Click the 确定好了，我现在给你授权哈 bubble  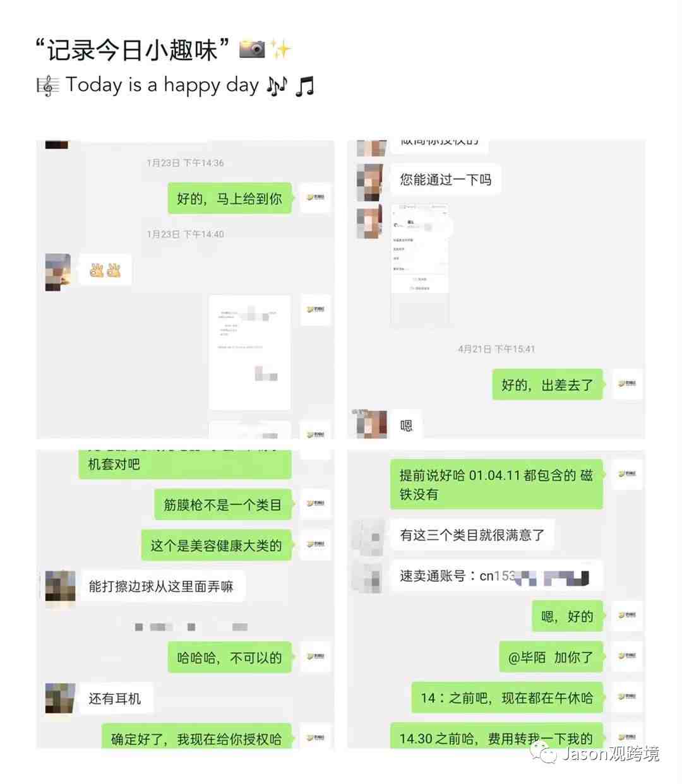[x=196, y=737]
